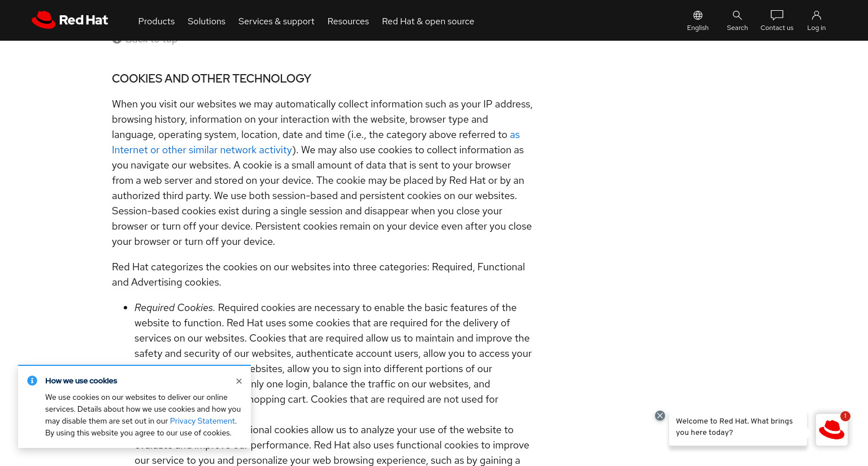
Task: Open the Resources menu
Action: pyautogui.click(x=348, y=21)
